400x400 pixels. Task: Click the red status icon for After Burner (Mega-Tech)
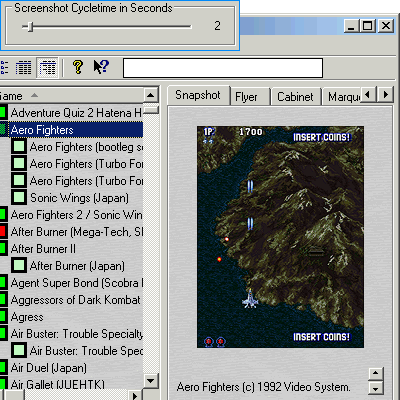click(3, 231)
